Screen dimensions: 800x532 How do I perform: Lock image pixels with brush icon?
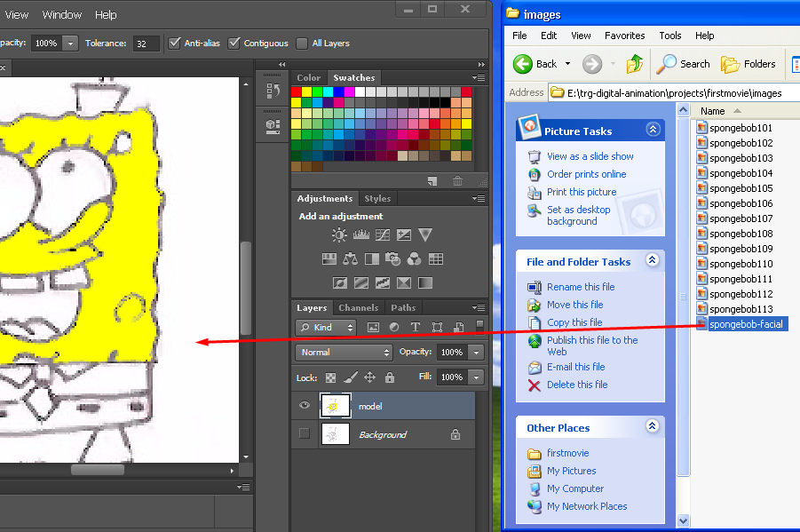(x=351, y=377)
